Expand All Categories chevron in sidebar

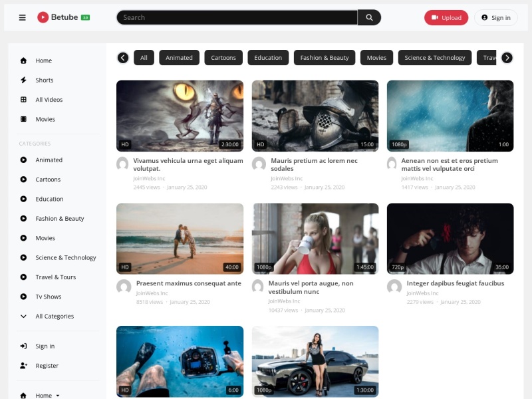23,317
